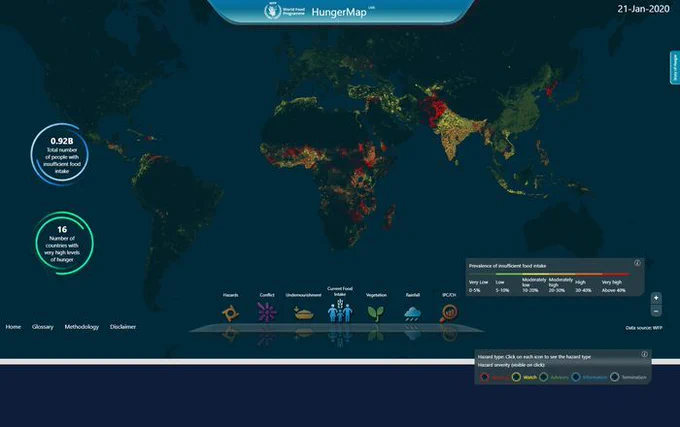
Task: Open the Disclaimer link
Action: coord(123,327)
